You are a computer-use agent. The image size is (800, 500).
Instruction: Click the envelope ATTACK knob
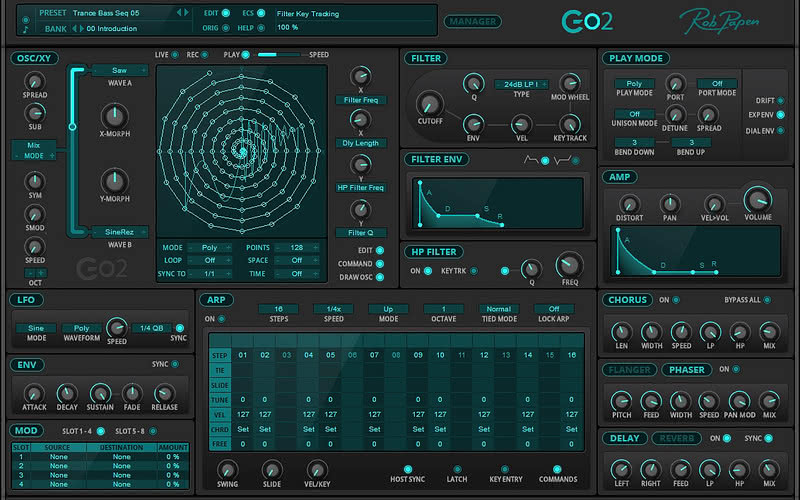pos(34,393)
